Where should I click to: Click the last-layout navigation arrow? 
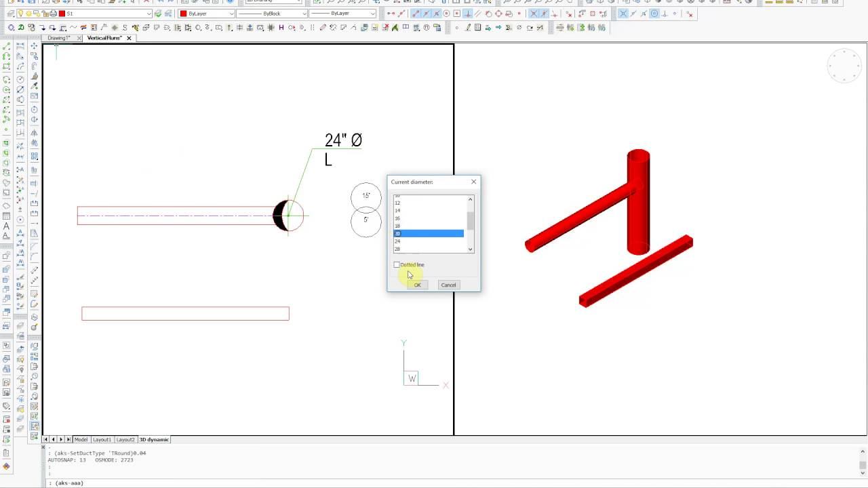67,439
